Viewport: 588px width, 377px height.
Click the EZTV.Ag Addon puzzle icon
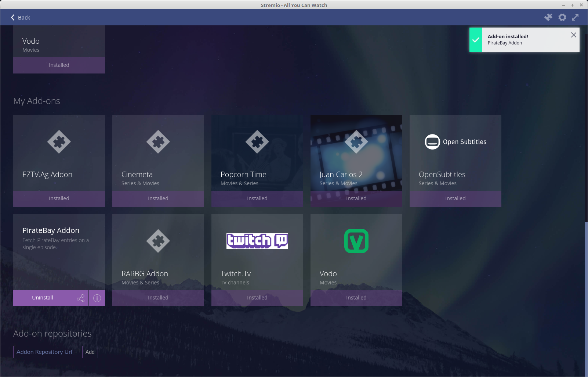(x=59, y=142)
